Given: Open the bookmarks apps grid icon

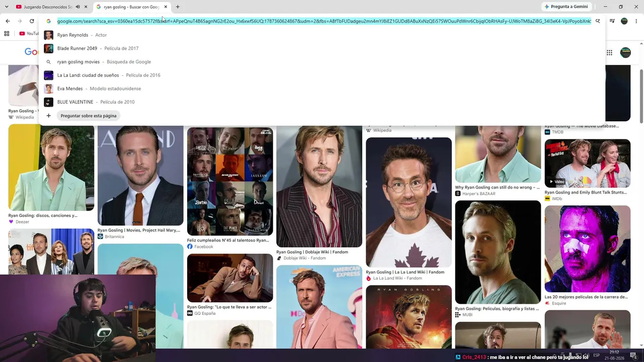Looking at the screenshot, I should coord(7,34).
